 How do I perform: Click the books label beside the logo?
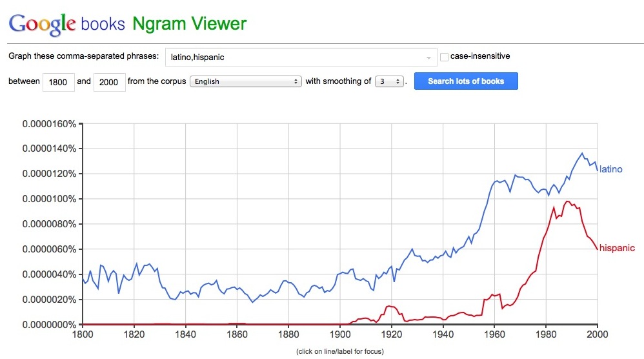point(103,25)
